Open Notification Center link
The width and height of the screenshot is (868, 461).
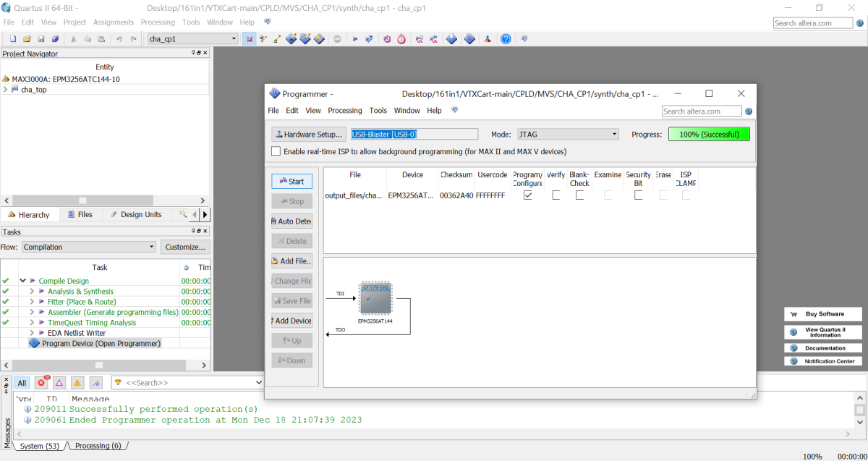click(824, 361)
